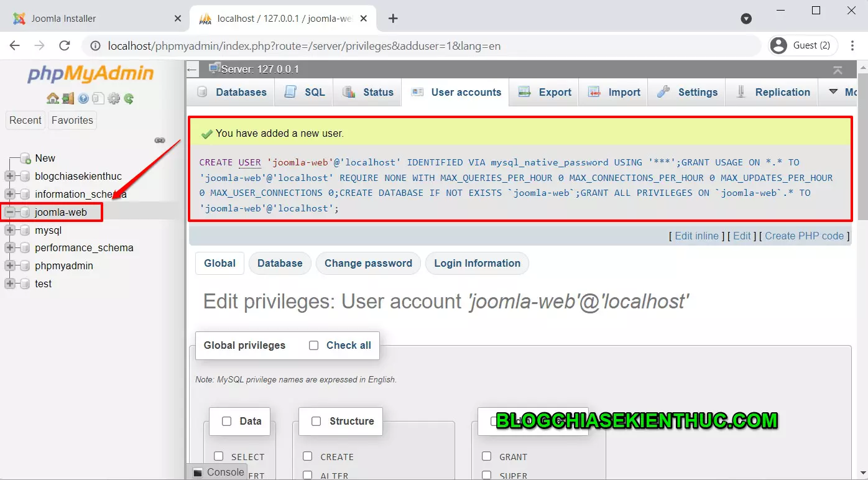Reload the navigation panel with green arrow icon

click(129, 98)
